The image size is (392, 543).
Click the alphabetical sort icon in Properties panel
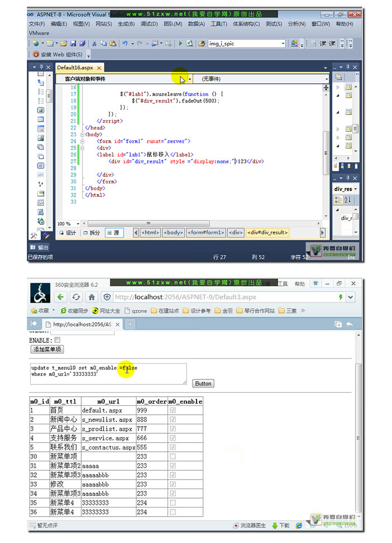(x=348, y=199)
